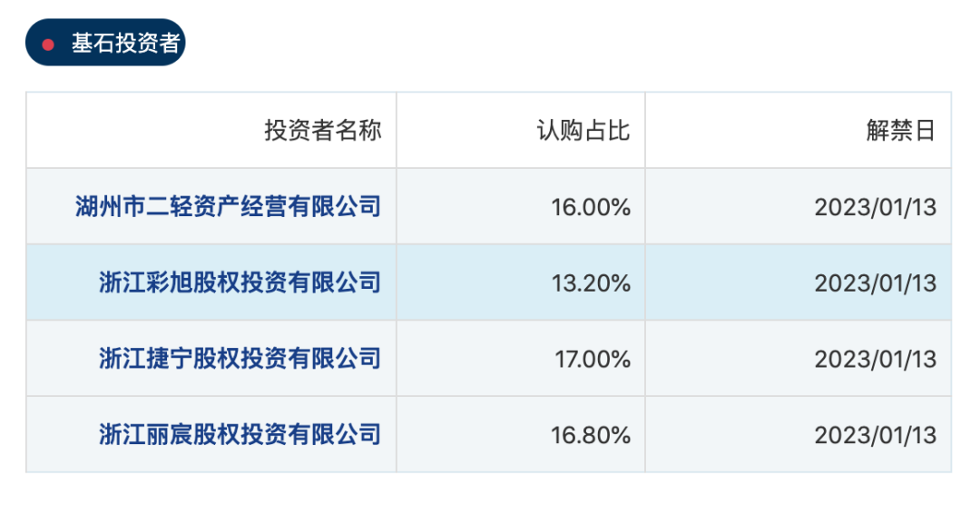Open 浙江丽宸股权投资有限公司 link
The height and width of the screenshot is (505, 980).
[240, 434]
